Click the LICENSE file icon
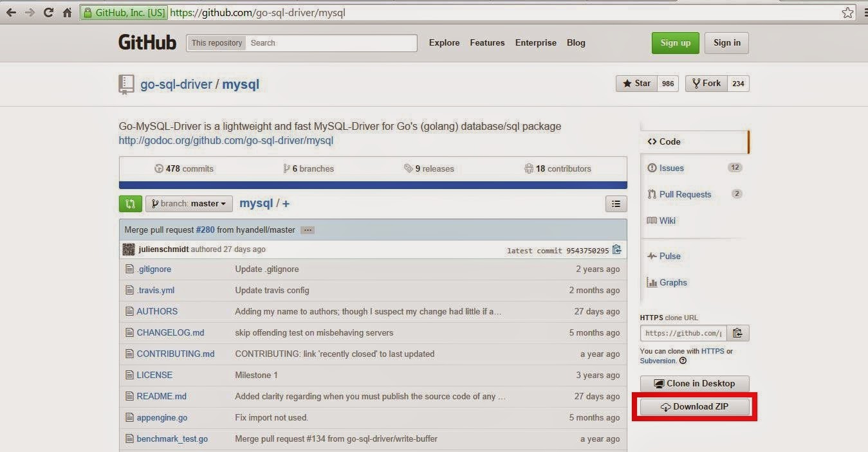868x452 pixels. coord(129,375)
